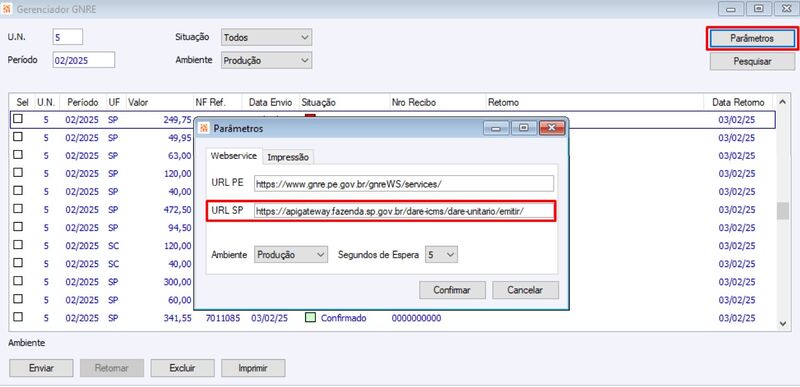
Task: Click the Data Envio column header
Action: pyautogui.click(x=270, y=102)
